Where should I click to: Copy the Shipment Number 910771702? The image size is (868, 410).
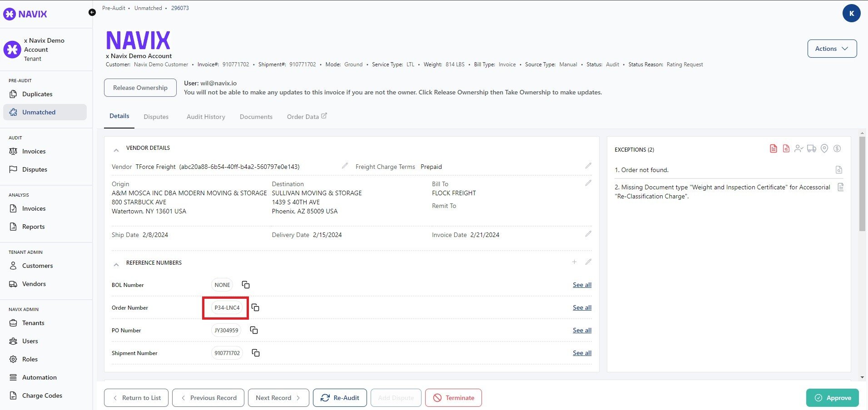[256, 353]
